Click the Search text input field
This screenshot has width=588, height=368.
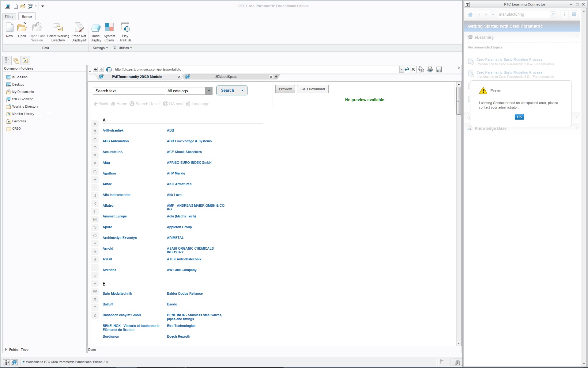129,91
